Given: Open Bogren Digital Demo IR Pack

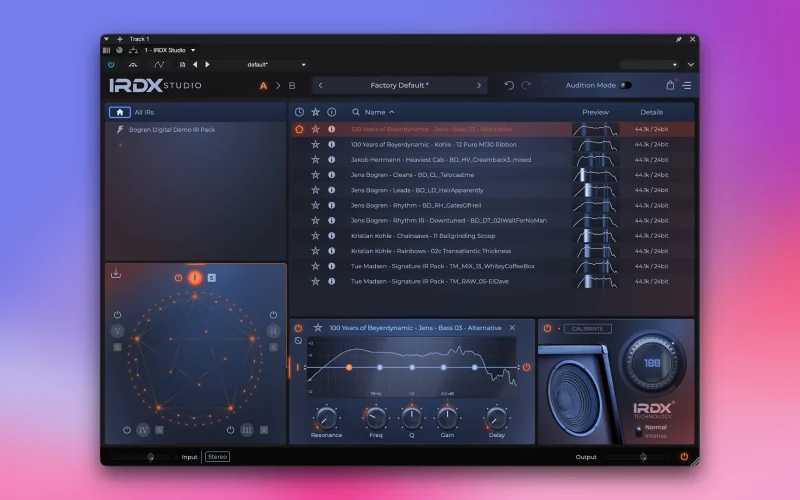Looking at the screenshot, I should point(172,130).
